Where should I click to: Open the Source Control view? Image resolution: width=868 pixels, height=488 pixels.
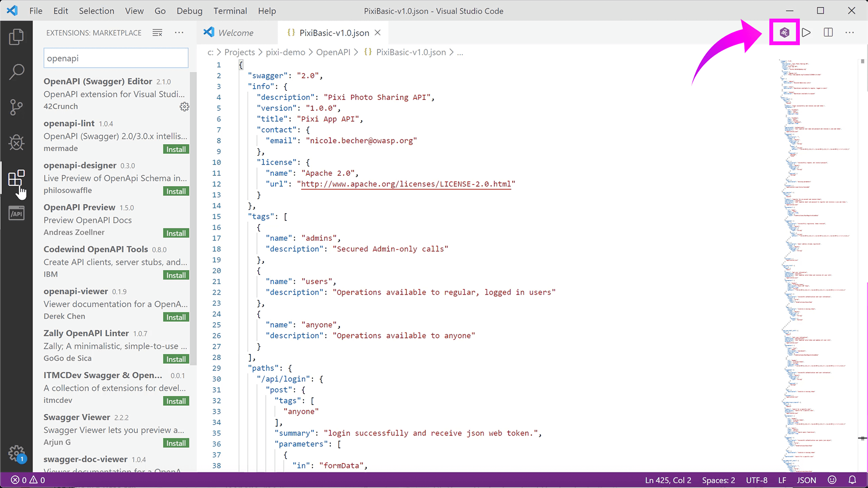pos(16,107)
